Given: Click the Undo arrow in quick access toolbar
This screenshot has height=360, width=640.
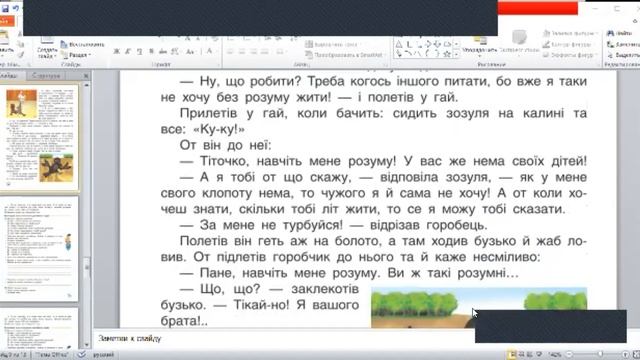Looking at the screenshot, I should 16,8.
